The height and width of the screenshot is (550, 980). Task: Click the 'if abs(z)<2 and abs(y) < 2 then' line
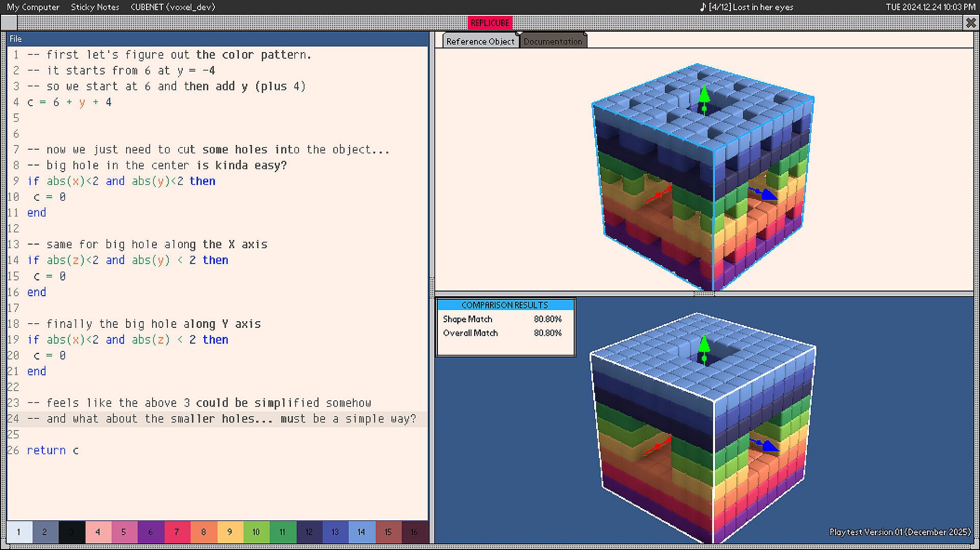tap(128, 260)
